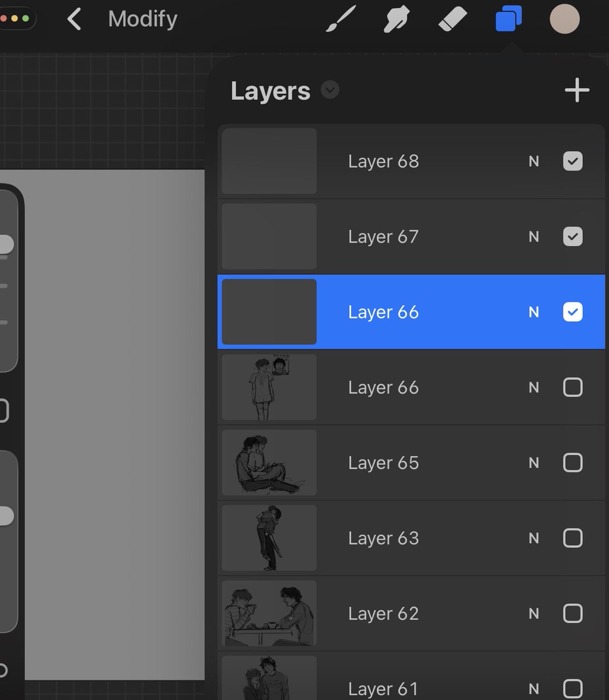The width and height of the screenshot is (609, 700).
Task: Open blend mode N on Layer 61
Action: tap(534, 689)
